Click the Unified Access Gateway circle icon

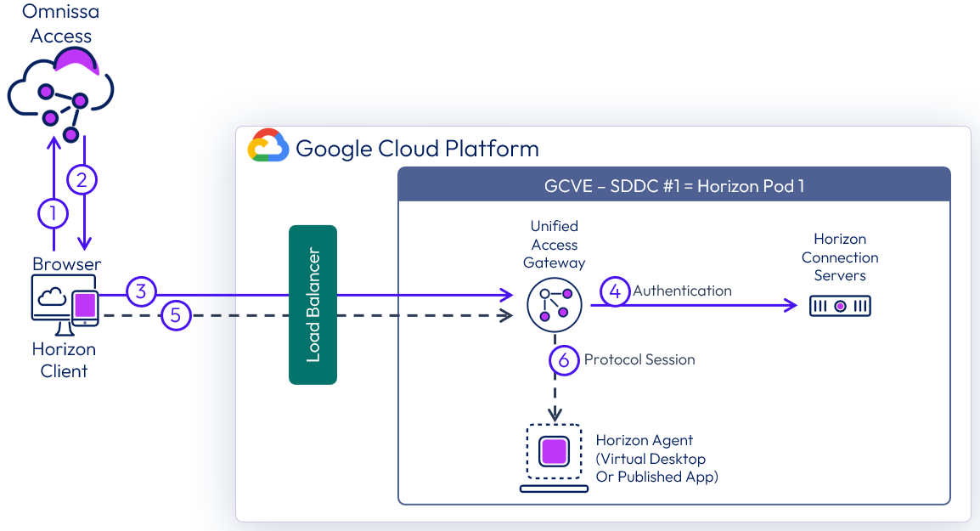coord(555,306)
